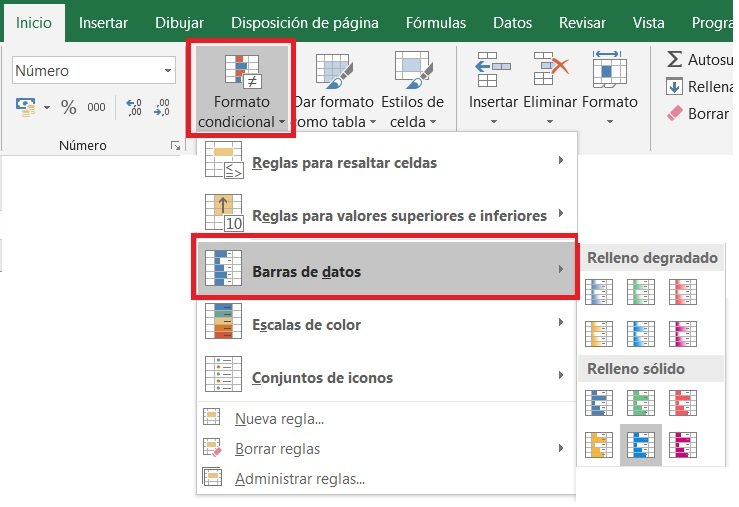Screen dimensions: 739x507
Task: Click the Rellenar down-arrow icon
Action: point(674,87)
